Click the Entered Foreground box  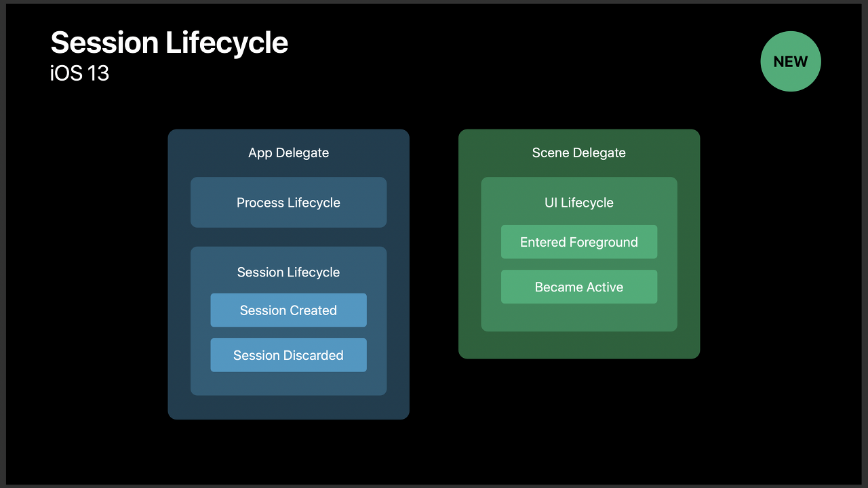pos(579,242)
